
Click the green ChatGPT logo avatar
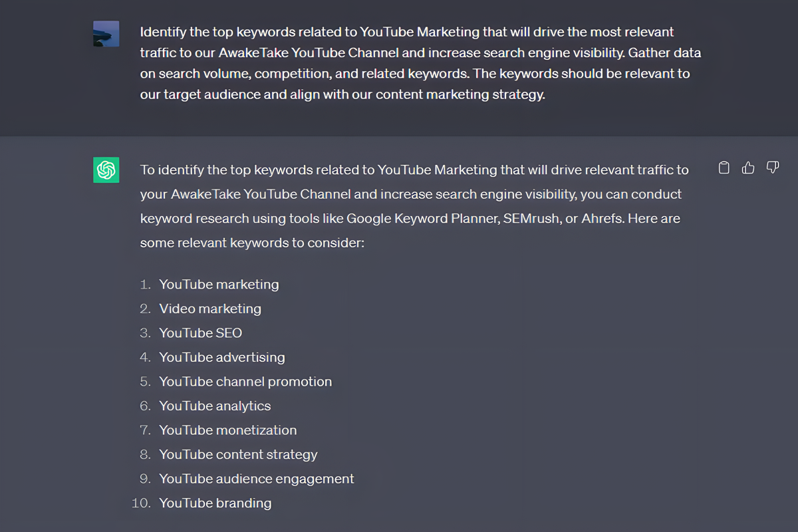(106, 170)
